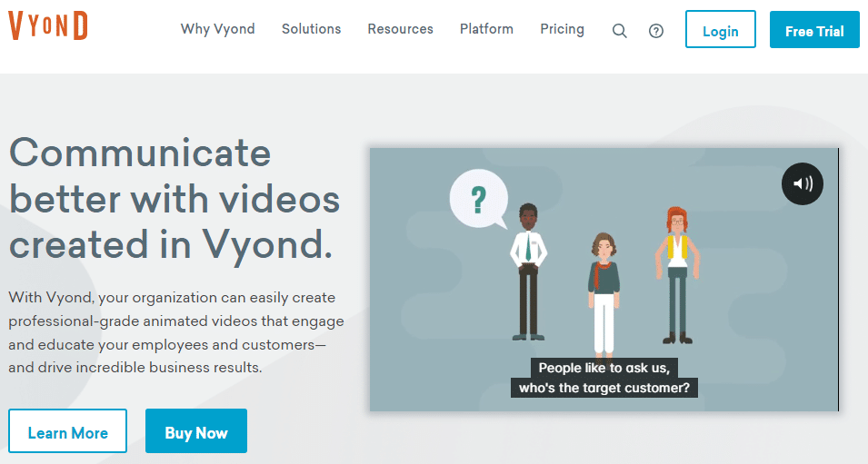Click the paragraph beginning "With Vyond, your organization"
Screen dimensions: 868x464
(x=174, y=332)
